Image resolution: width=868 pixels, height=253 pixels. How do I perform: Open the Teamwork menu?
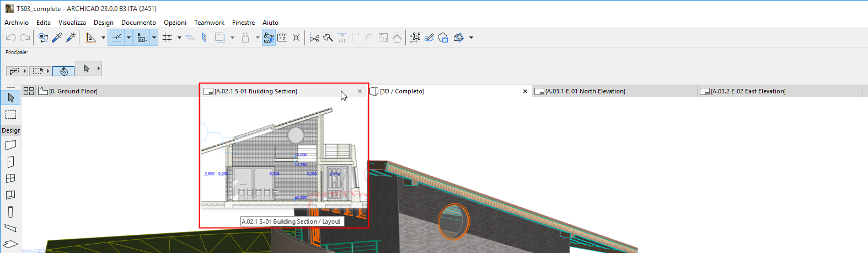coord(209,23)
